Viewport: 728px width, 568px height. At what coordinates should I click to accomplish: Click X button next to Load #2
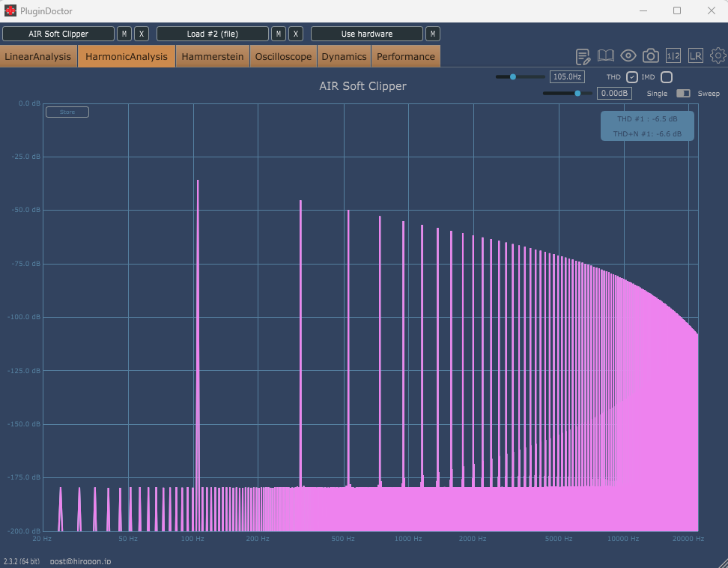296,34
